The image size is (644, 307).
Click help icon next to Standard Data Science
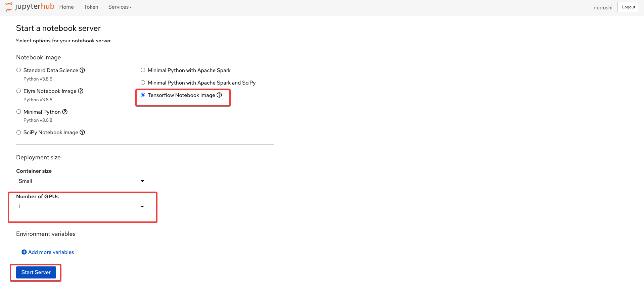click(x=82, y=70)
